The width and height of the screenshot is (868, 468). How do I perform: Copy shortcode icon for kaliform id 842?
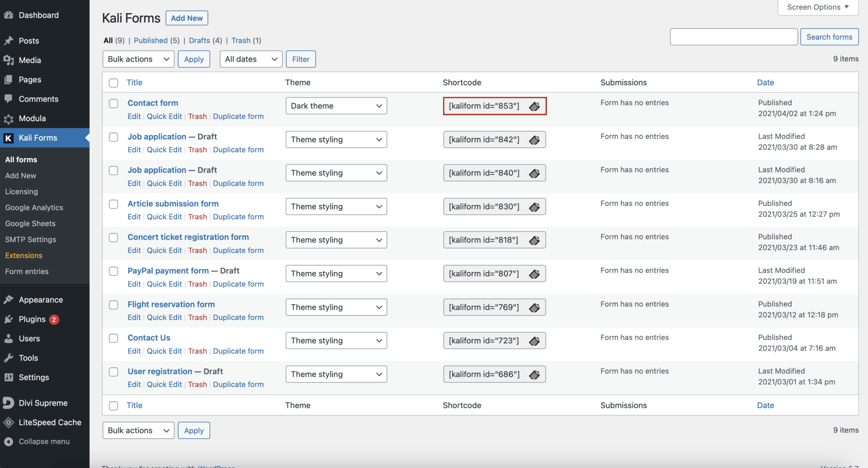(x=534, y=139)
